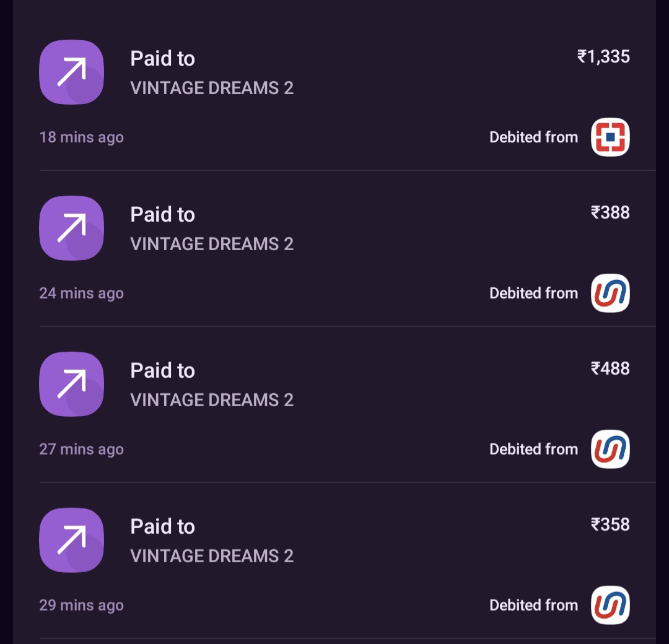Select the ₹488 amount text

(x=610, y=369)
